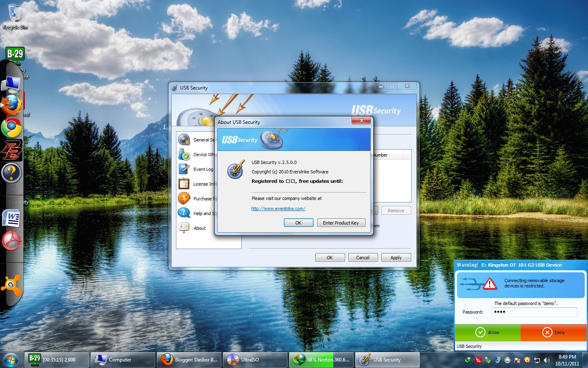588x368 pixels.
Task: Open Recycle Bin on desktop
Action: click(15, 16)
